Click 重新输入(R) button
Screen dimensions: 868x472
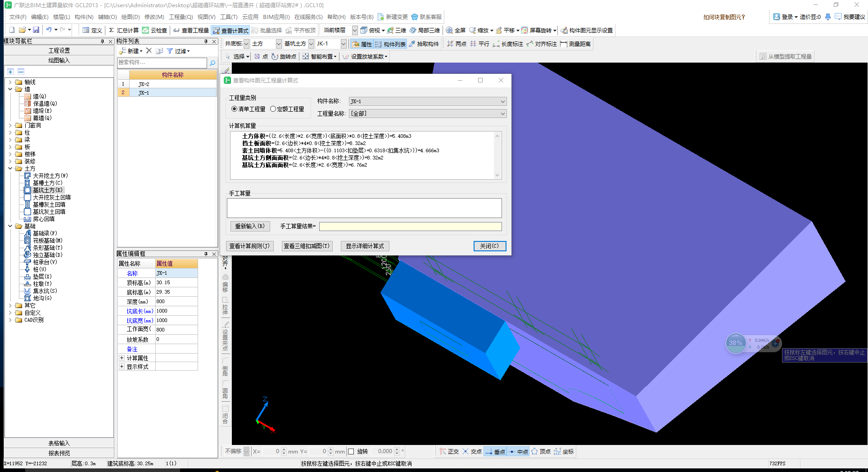[x=249, y=226]
